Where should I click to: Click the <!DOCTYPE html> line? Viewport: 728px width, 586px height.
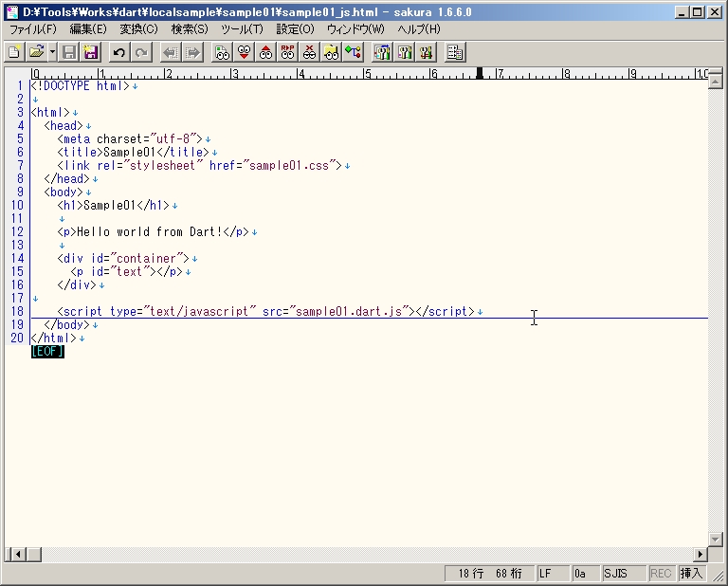(x=81, y=86)
